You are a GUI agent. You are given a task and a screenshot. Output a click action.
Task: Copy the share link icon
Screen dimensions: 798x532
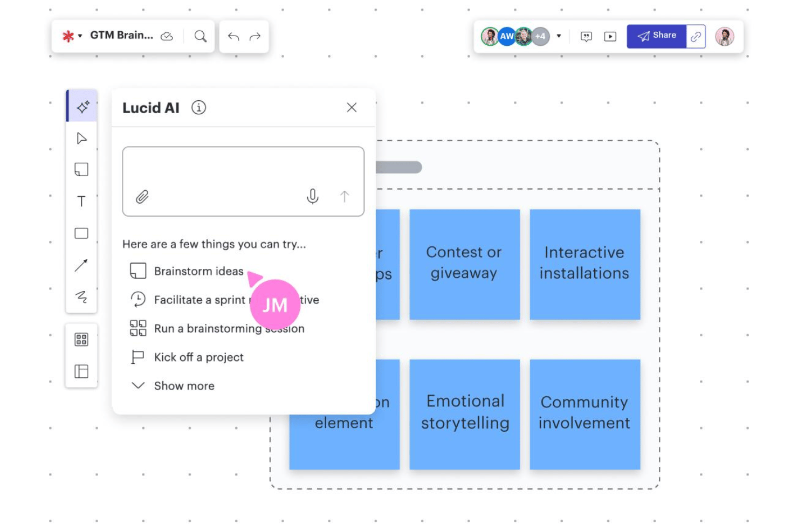696,37
